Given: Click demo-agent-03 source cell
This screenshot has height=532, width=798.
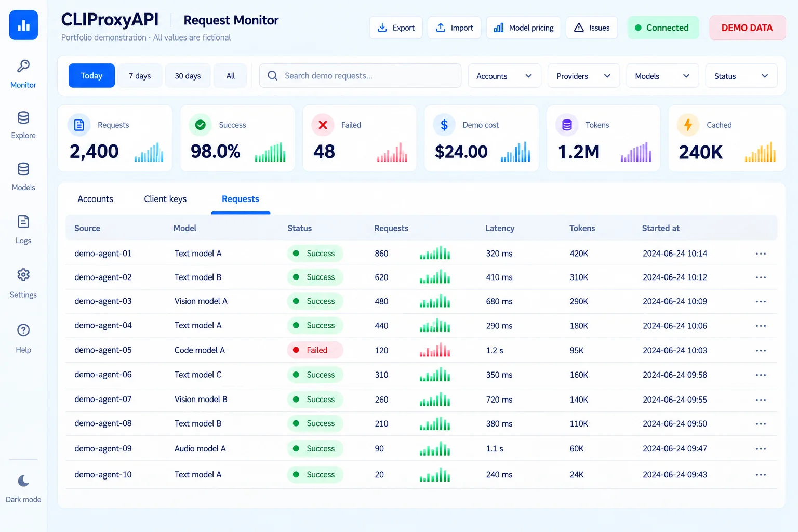Looking at the screenshot, I should 103,301.
